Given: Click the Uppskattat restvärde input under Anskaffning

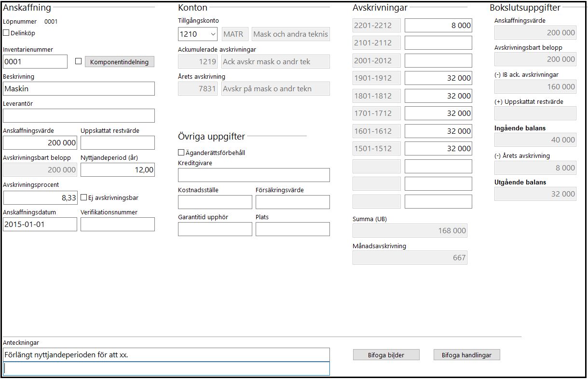Looking at the screenshot, I should pos(118,143).
